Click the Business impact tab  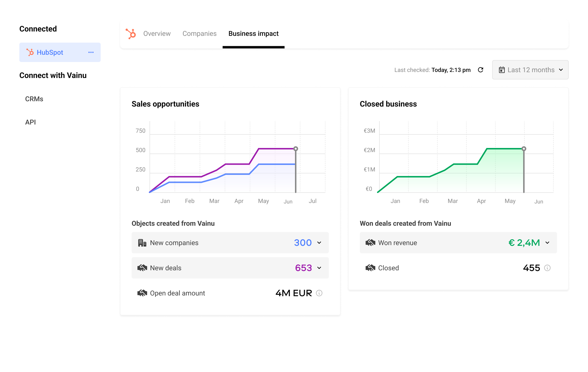point(253,33)
